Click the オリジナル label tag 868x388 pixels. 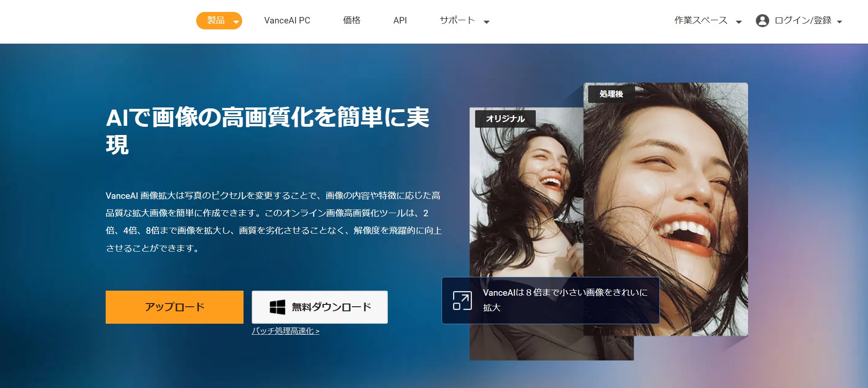(505, 118)
